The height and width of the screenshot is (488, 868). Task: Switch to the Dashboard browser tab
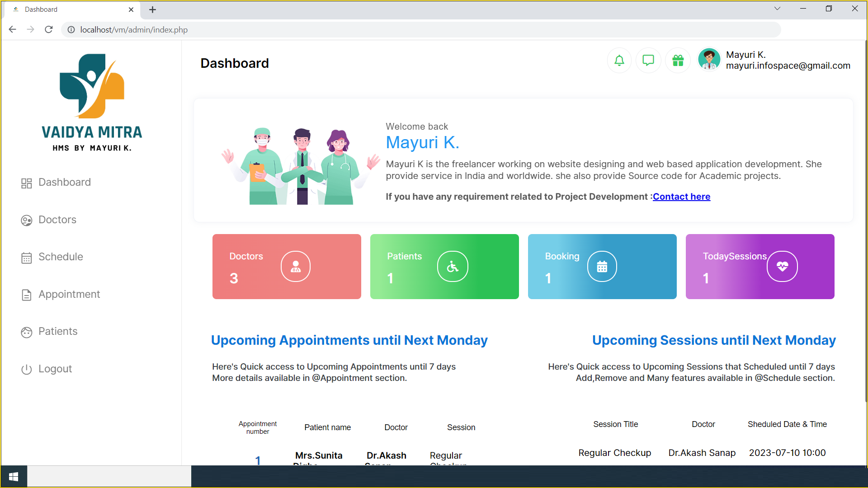pos(72,9)
